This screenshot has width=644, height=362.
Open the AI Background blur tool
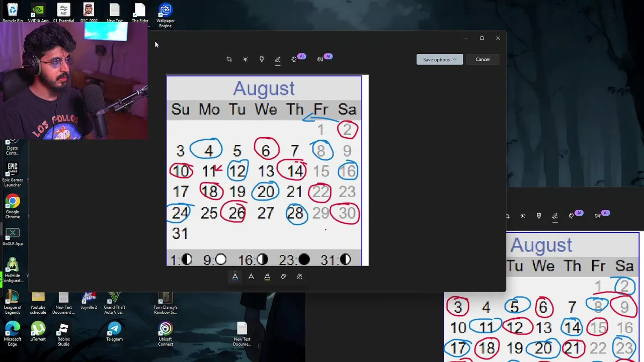click(x=320, y=59)
